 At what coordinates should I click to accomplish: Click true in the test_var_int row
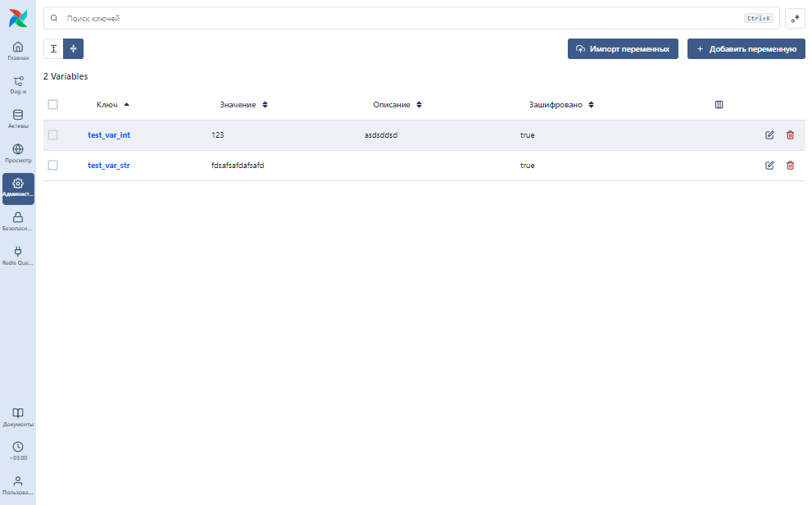pos(527,135)
